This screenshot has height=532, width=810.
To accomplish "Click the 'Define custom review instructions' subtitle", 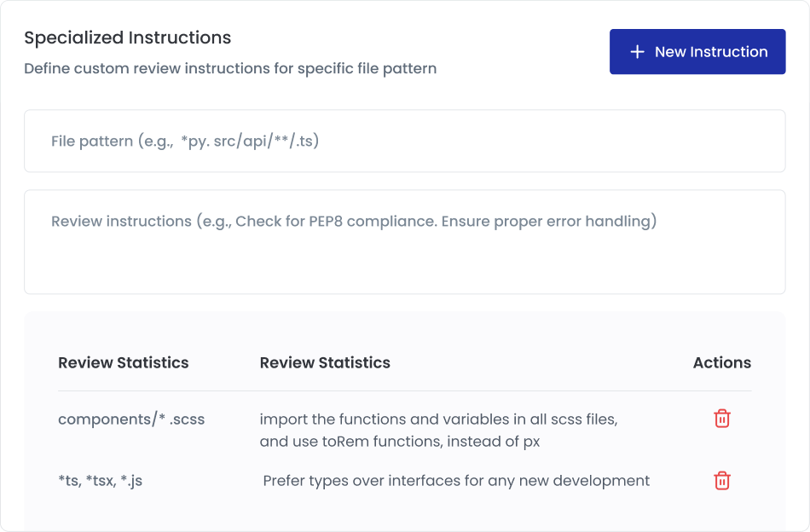I will 230,68.
